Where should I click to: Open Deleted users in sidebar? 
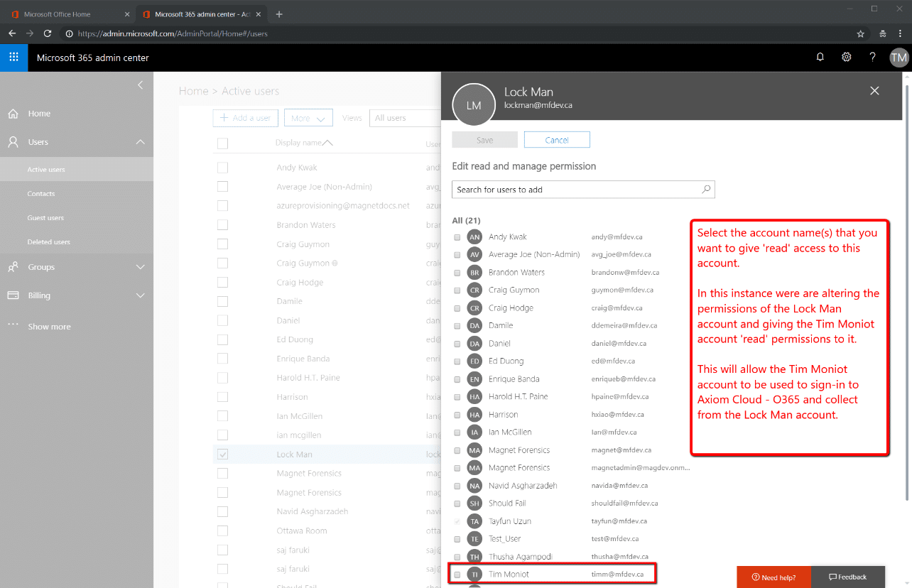pyautogui.click(x=77, y=242)
